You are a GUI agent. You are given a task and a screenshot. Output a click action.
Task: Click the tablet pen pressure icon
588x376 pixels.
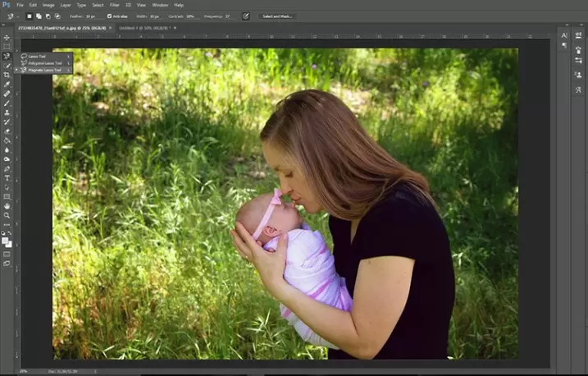(x=246, y=16)
